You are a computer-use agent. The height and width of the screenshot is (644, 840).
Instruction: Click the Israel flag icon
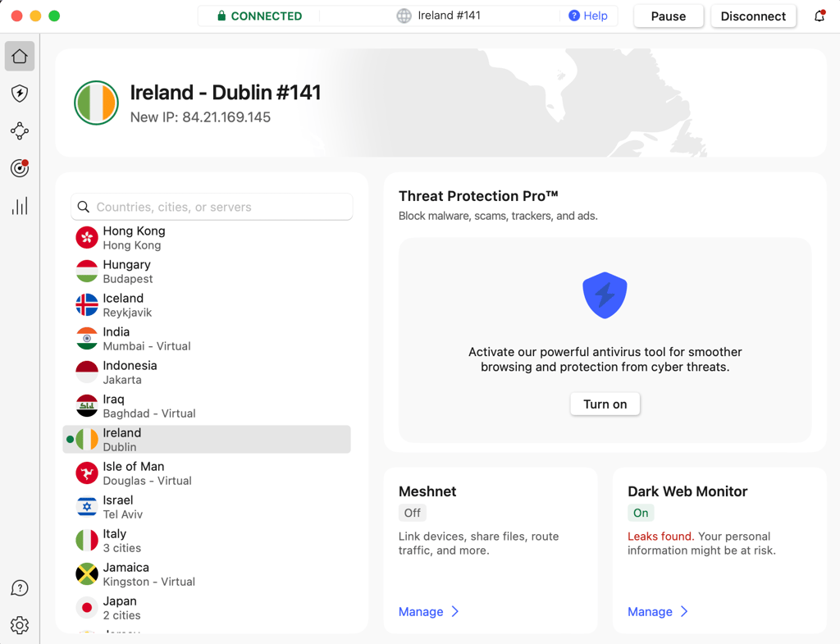[x=87, y=507]
